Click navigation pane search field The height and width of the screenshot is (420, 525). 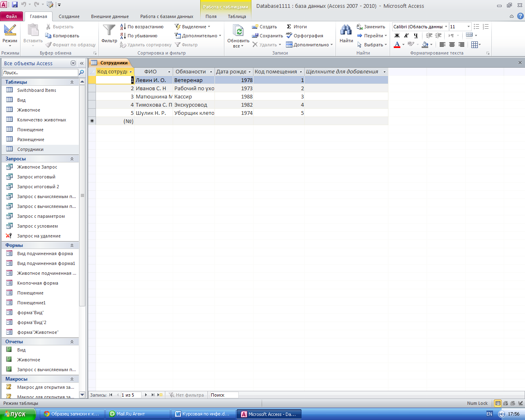click(x=40, y=73)
